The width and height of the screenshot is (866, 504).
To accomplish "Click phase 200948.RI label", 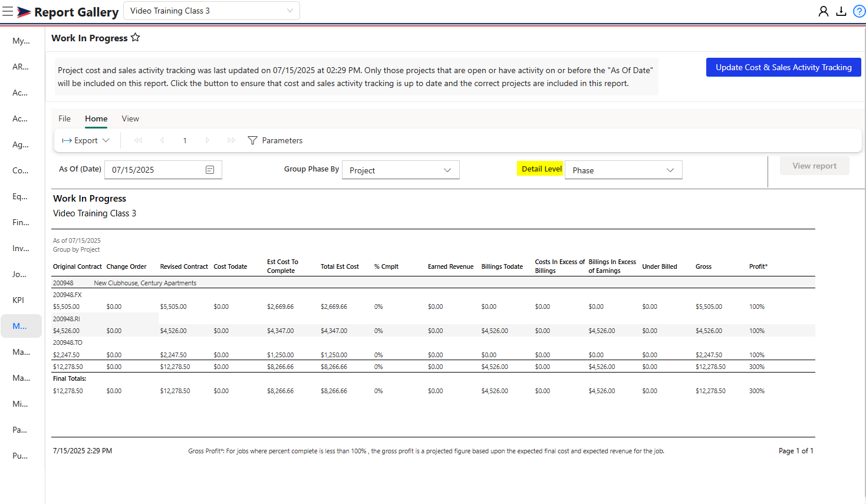I will click(x=66, y=319).
